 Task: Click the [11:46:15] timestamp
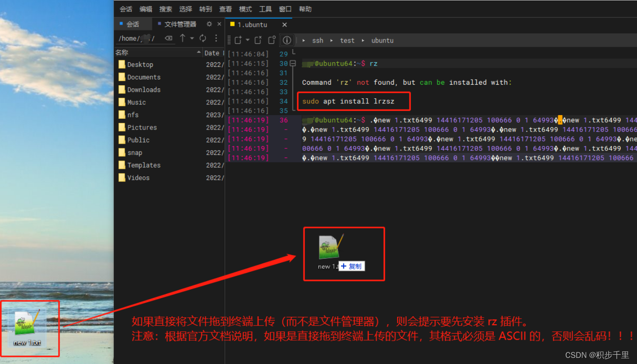tap(248, 64)
